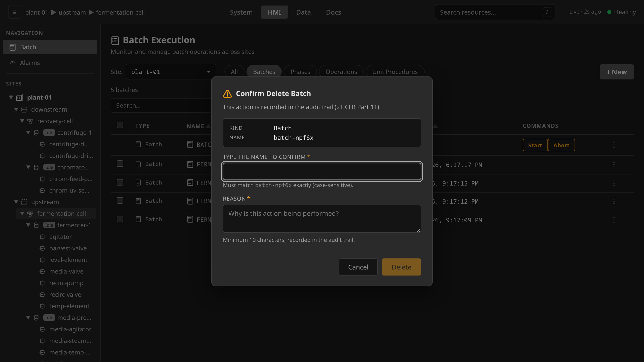Click the Abort command button
The width and height of the screenshot is (644, 362).
[561, 145]
